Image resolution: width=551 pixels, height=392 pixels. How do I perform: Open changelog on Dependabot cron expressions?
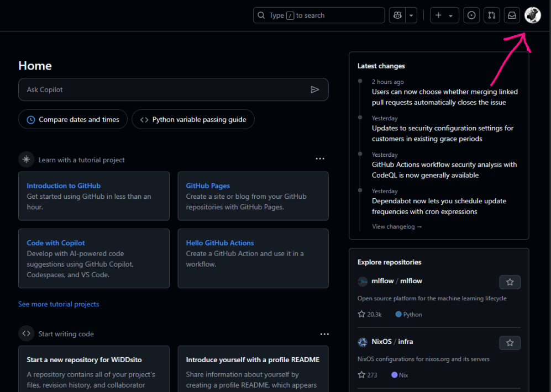(x=439, y=206)
